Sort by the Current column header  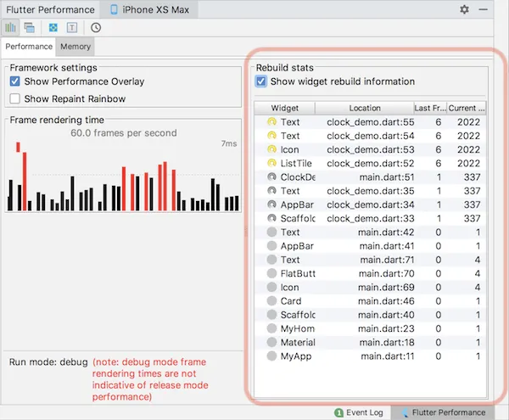click(x=467, y=108)
